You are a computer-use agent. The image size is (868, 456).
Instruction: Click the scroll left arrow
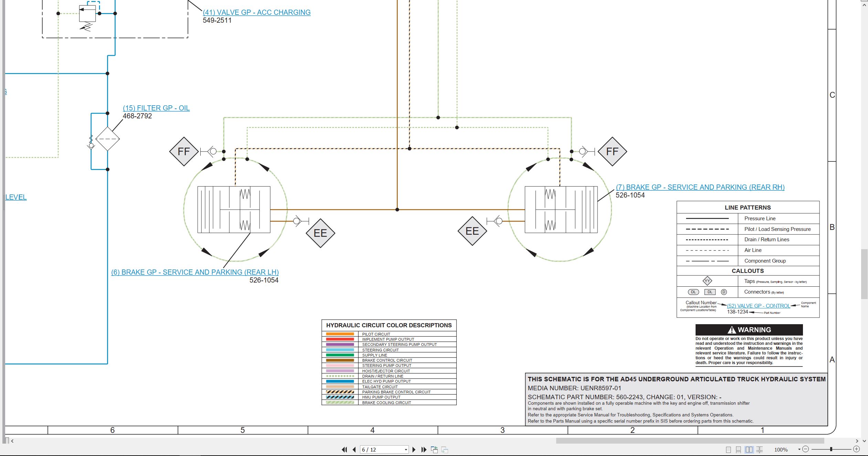coord(12,441)
